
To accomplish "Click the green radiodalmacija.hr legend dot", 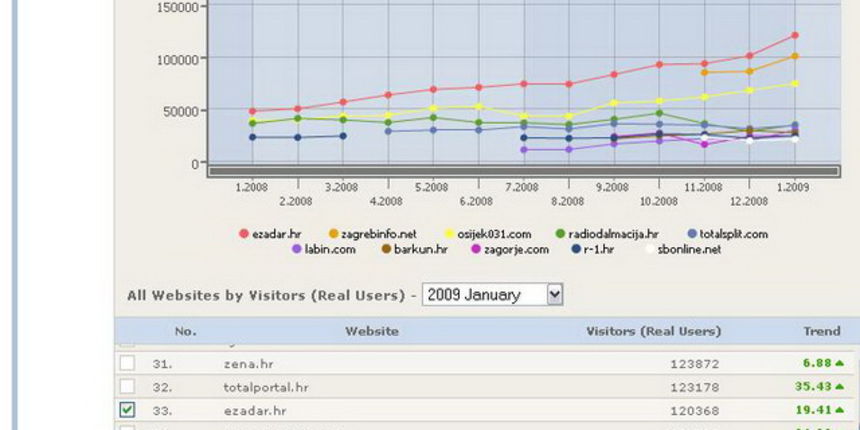I will click(x=560, y=234).
